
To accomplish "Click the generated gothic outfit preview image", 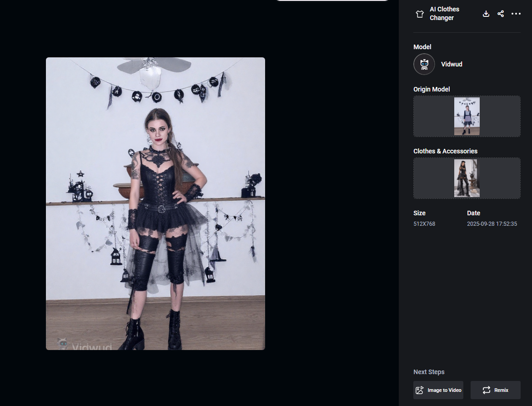I will (155, 203).
